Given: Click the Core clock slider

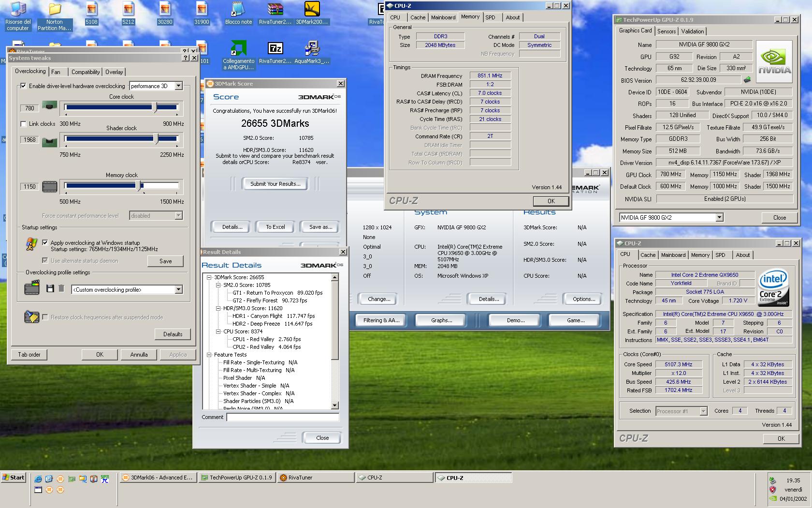Looking at the screenshot, I should point(121,107).
